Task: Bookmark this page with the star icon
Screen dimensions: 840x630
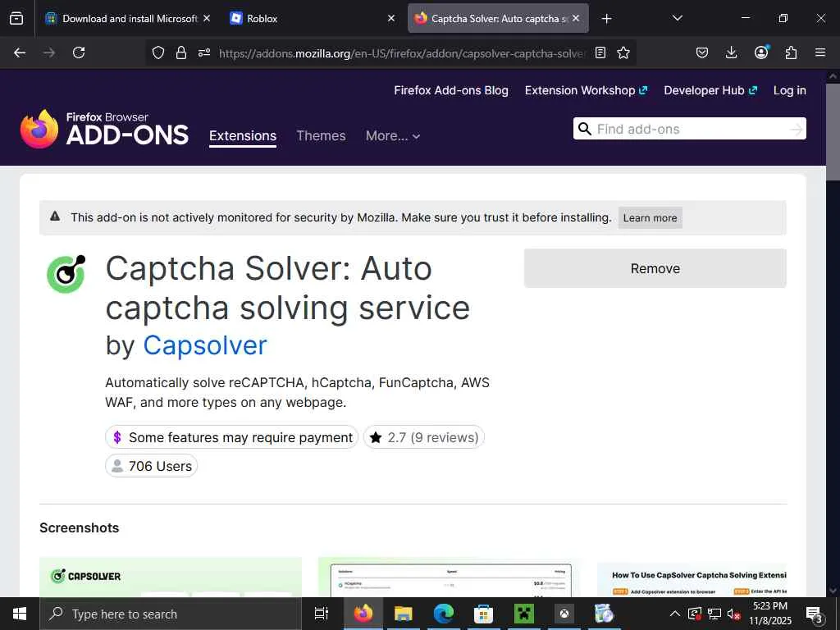Action: pyautogui.click(x=623, y=52)
